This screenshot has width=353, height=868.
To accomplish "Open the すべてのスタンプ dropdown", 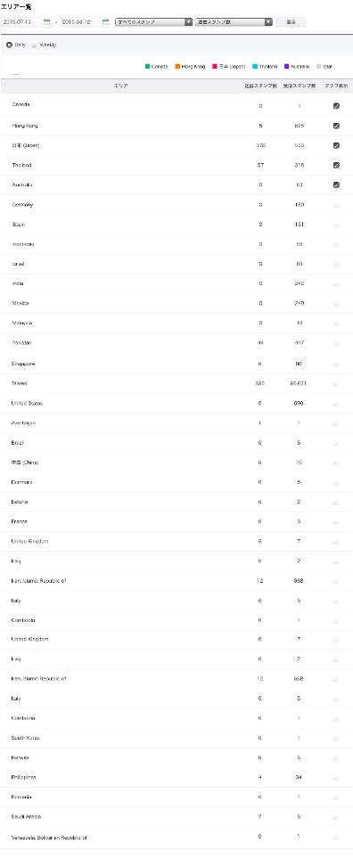I will [x=154, y=22].
